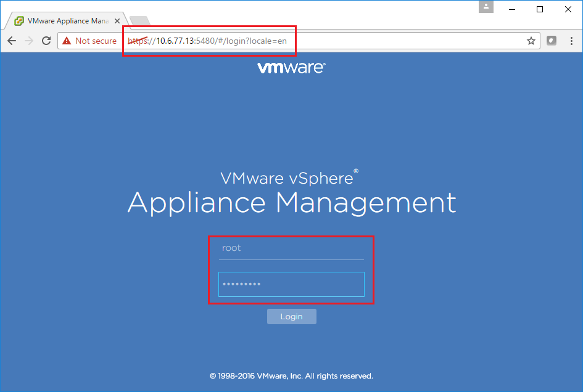Maximize the browser window
The width and height of the screenshot is (583, 392).
[x=540, y=9]
